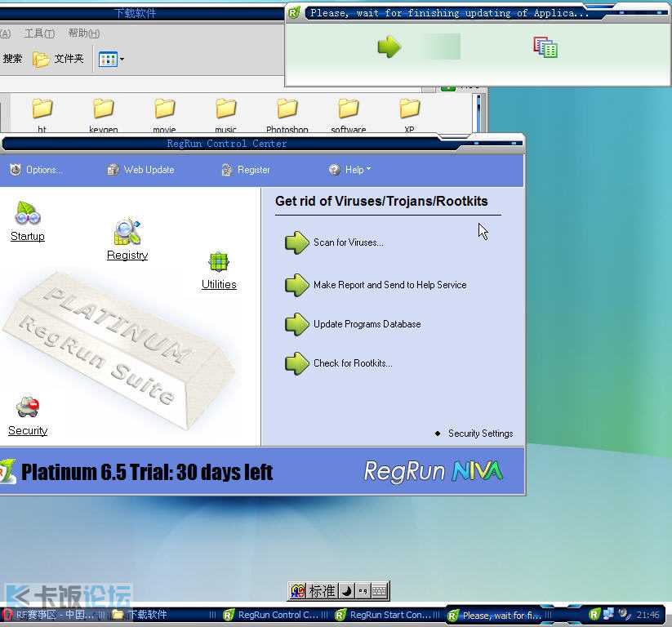Open Web Update from toolbar
This screenshot has height=627, width=672.
point(140,170)
